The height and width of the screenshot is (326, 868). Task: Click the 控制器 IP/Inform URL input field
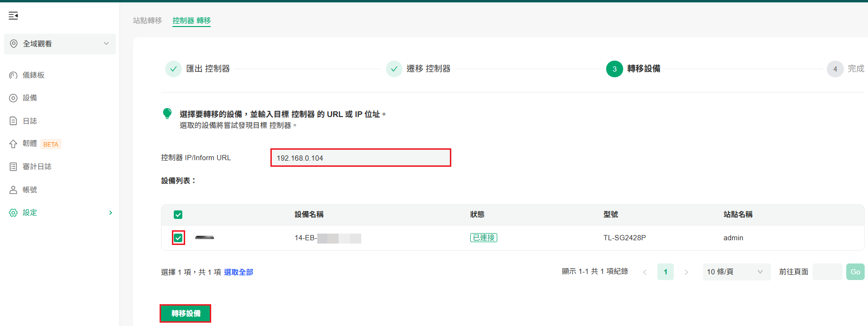click(x=361, y=158)
